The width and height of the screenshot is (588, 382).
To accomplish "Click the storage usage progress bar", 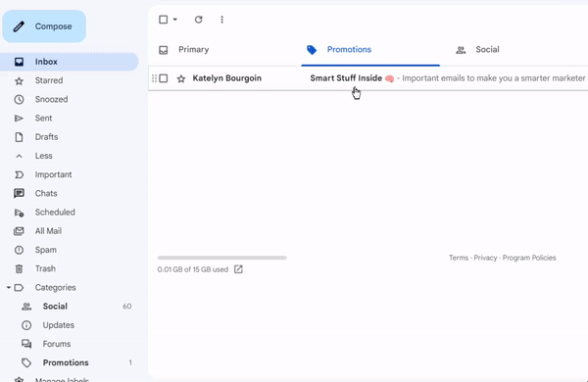I will [x=222, y=258].
